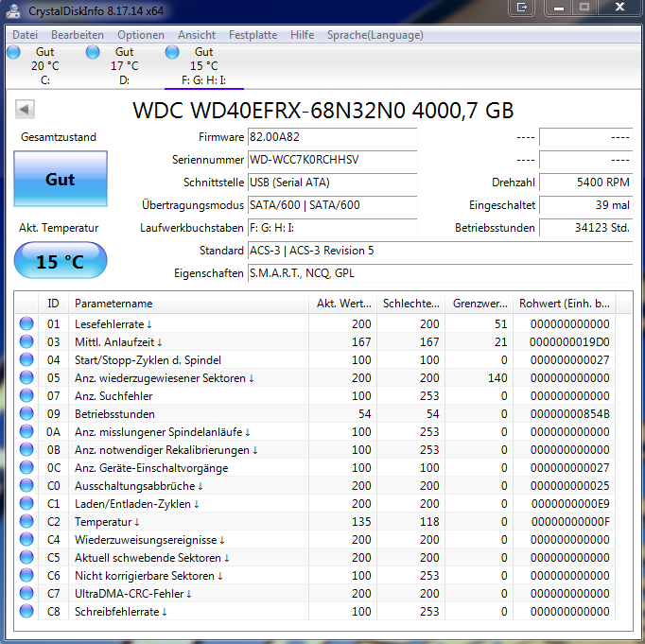This screenshot has width=645, height=644.
Task: Click the Eigenschaften field S.M.A.R.T., NCQ, GPL
Action: pos(440,273)
